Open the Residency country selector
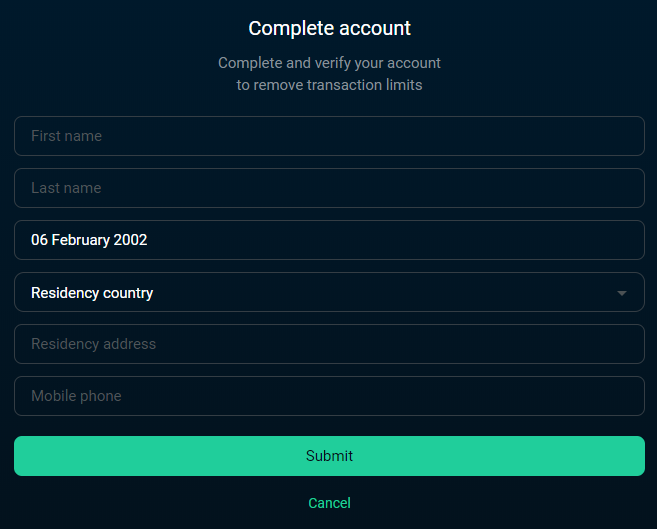The image size is (657, 529). (329, 292)
